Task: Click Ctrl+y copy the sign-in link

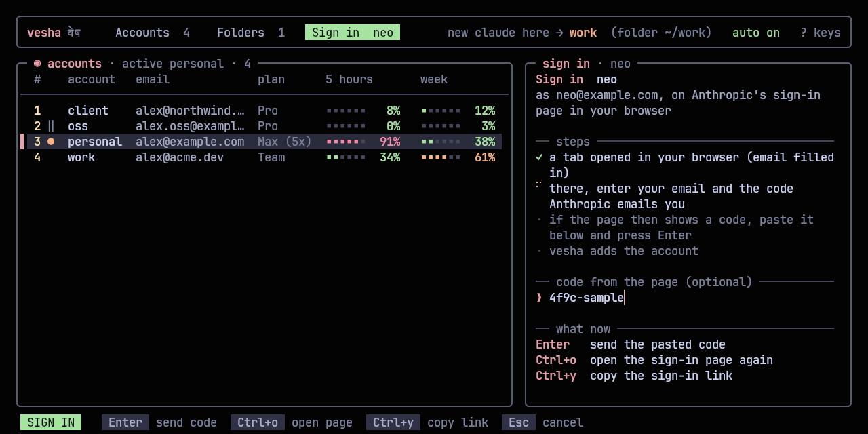Action: coord(634,376)
